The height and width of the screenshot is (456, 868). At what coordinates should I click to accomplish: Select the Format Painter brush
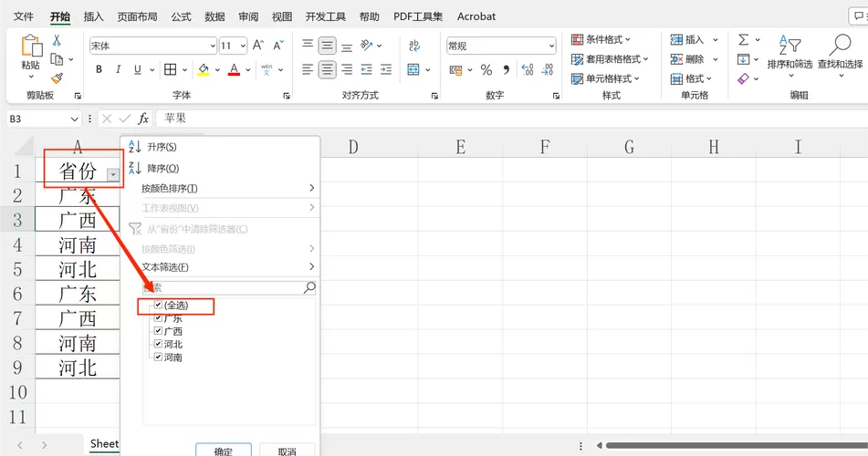(57, 78)
